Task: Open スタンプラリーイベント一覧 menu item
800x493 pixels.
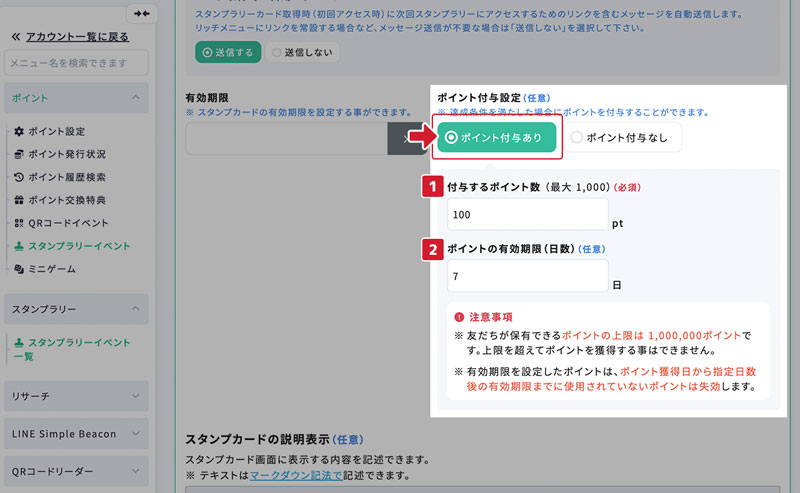Action: pyautogui.click(x=78, y=349)
